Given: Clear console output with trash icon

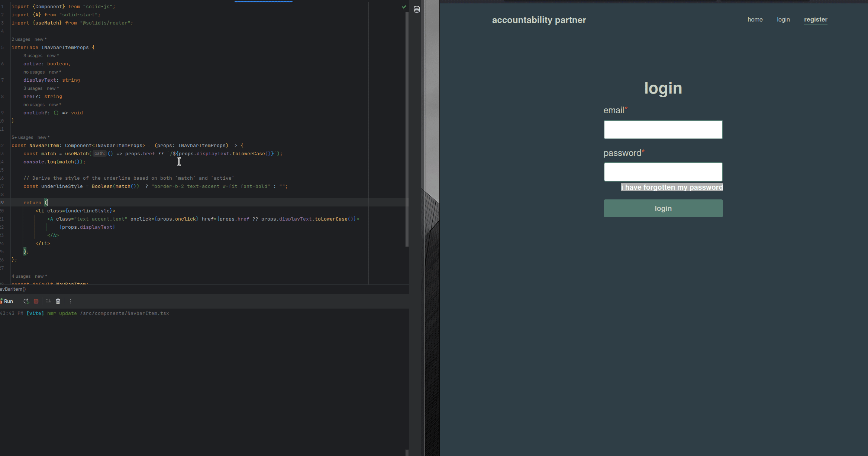Looking at the screenshot, I should [58, 301].
